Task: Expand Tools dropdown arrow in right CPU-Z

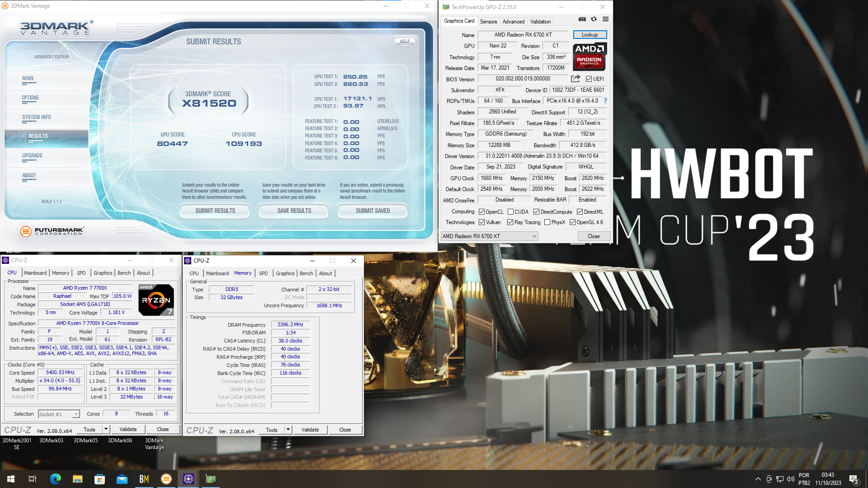Action: (288, 430)
